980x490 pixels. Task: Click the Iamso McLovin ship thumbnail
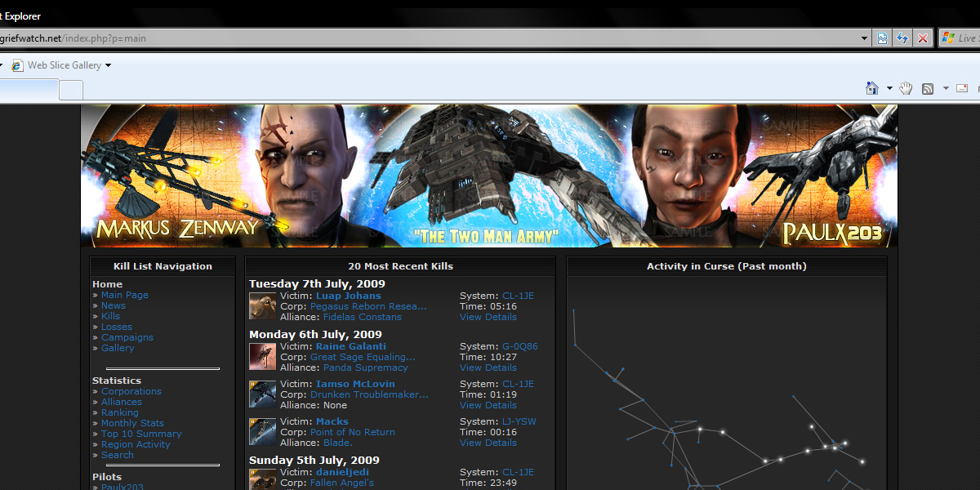tap(262, 394)
